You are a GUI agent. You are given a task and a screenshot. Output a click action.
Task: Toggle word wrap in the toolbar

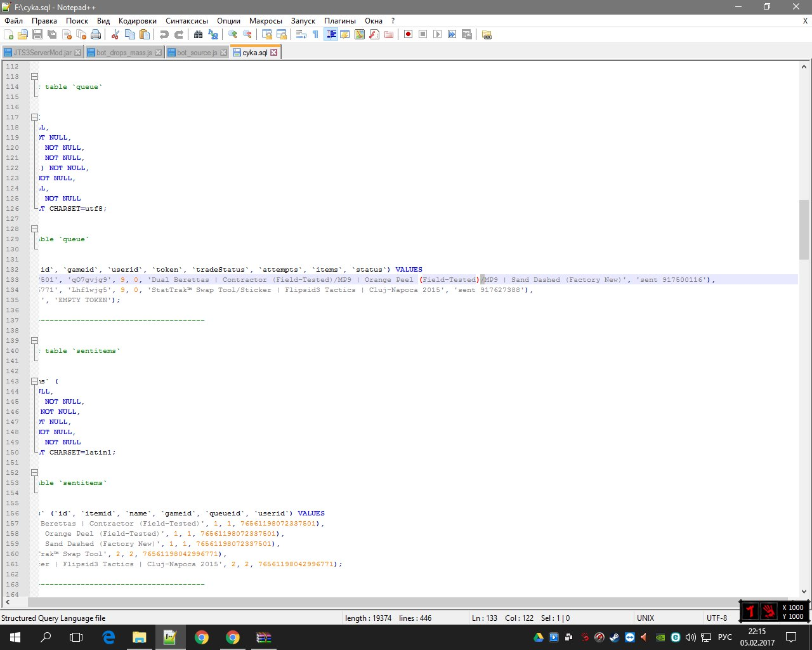pos(301,34)
